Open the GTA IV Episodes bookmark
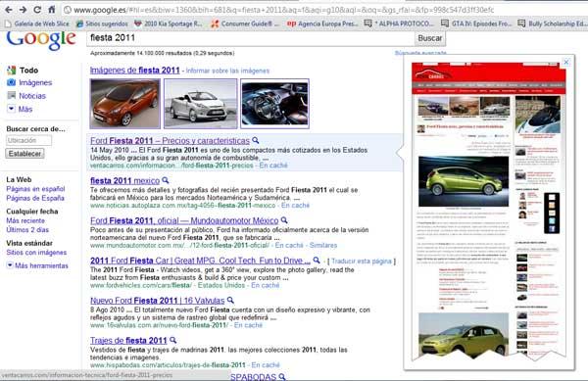The image size is (588, 381). [x=476, y=24]
